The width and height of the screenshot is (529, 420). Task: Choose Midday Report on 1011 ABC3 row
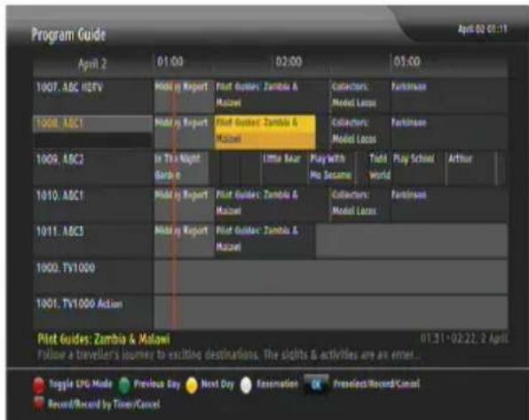(x=184, y=241)
